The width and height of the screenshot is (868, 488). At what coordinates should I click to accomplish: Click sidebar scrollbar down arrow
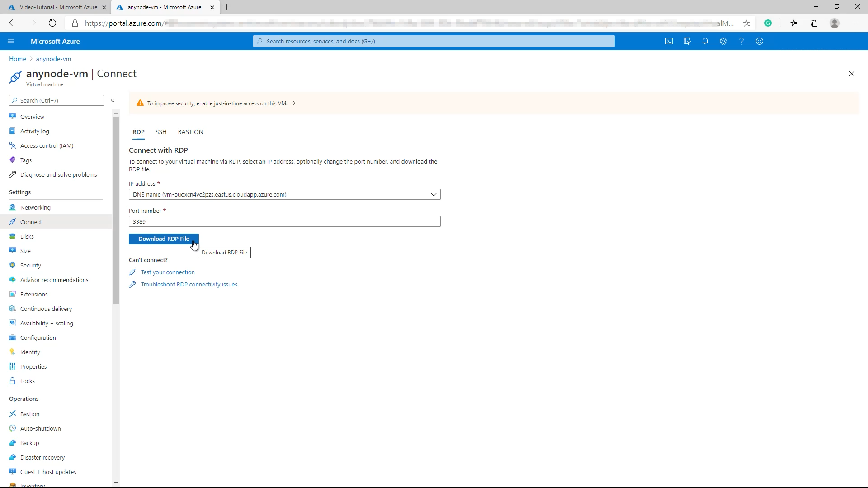[116, 483]
